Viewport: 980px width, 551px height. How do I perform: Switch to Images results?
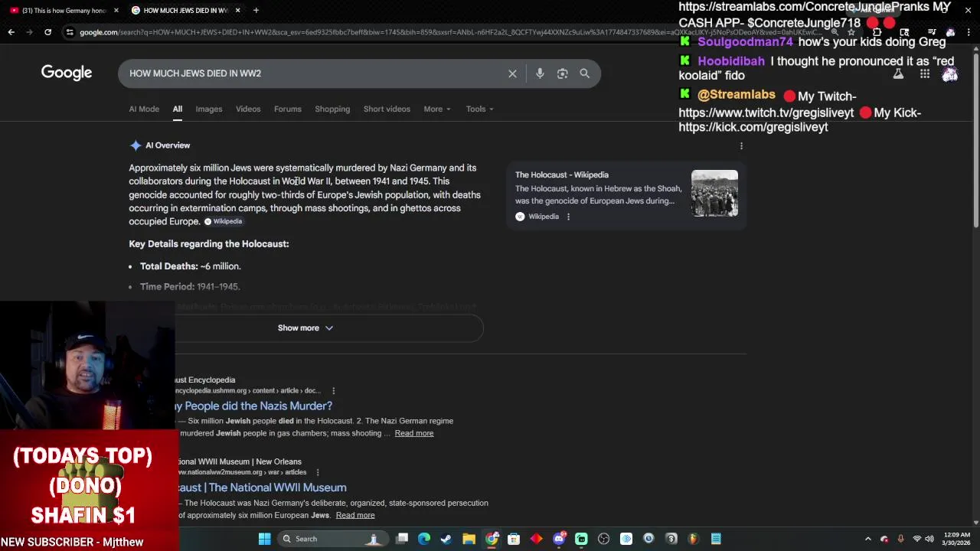208,109
